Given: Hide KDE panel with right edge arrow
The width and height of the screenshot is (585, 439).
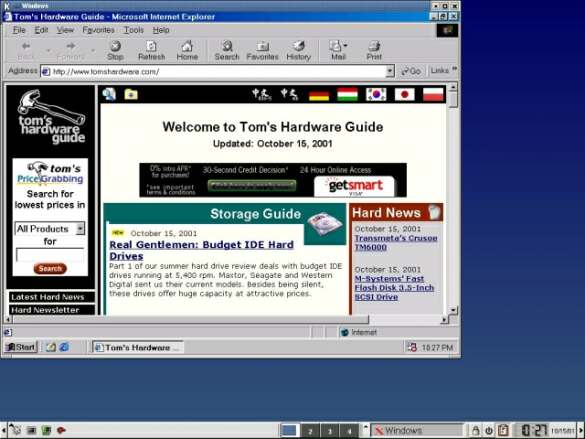Looking at the screenshot, I should pos(581,430).
